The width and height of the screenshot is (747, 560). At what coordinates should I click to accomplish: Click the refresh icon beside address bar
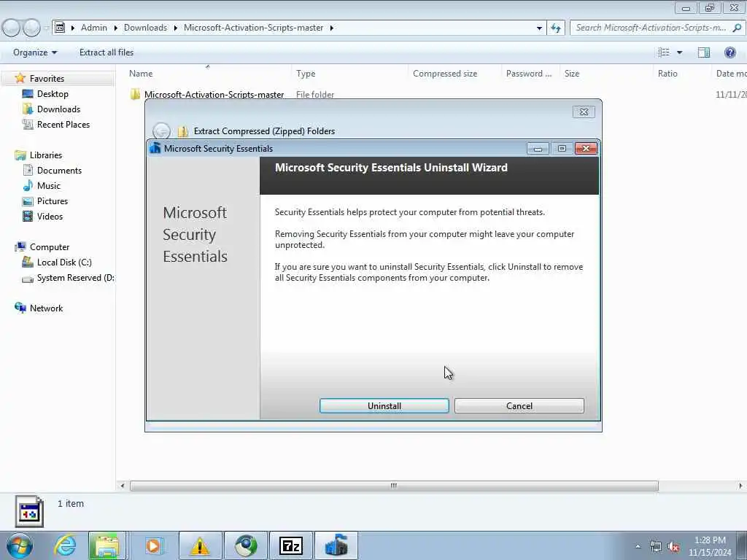[556, 28]
